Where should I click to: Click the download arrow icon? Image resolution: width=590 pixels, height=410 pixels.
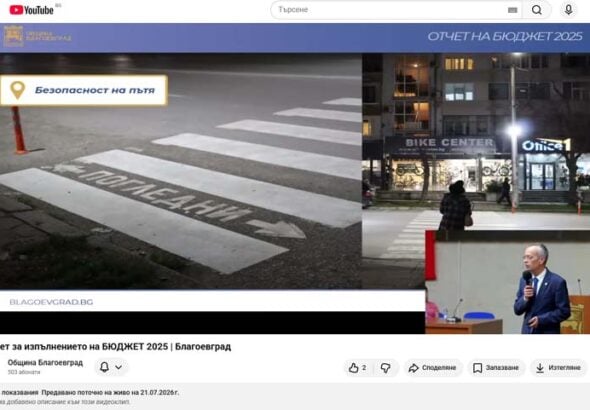[x=540, y=368]
